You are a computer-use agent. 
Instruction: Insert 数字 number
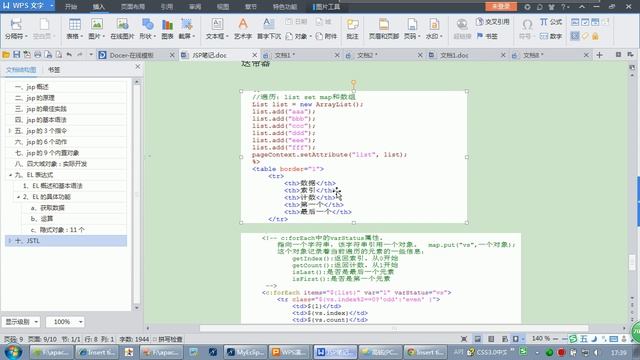[551, 36]
